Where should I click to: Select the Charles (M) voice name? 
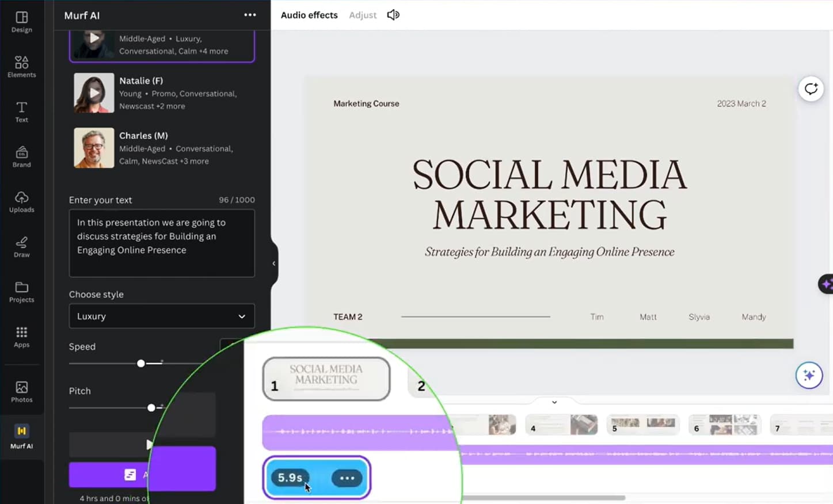[x=143, y=135]
